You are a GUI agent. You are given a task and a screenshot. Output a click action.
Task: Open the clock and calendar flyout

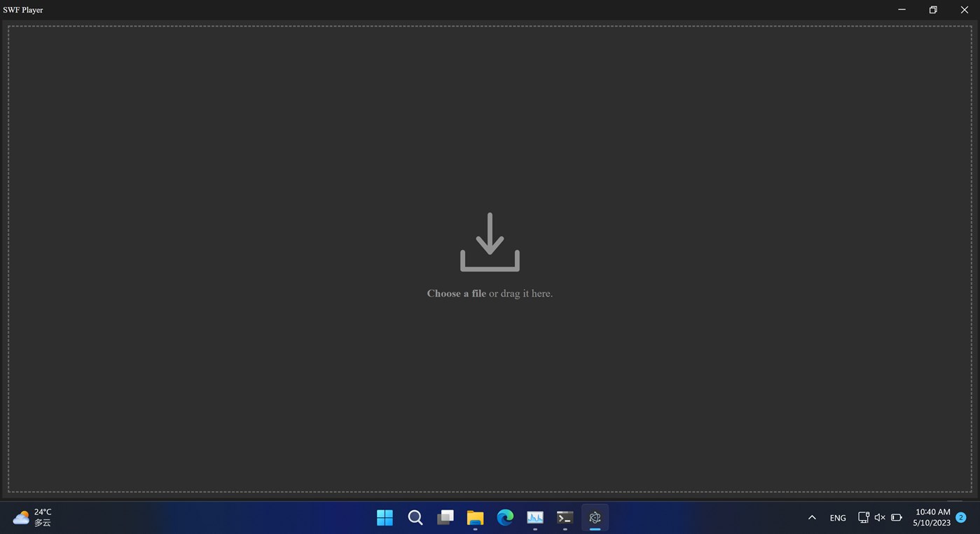coord(930,517)
